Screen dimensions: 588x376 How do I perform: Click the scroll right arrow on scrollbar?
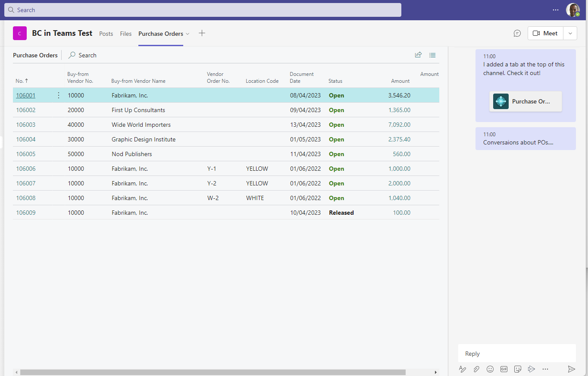pyautogui.click(x=436, y=372)
